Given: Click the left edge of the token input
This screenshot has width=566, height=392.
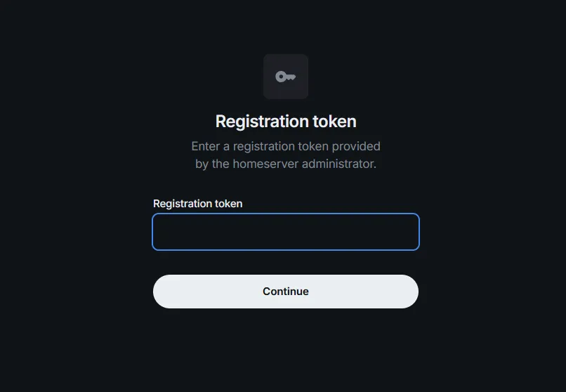Looking at the screenshot, I should pyautogui.click(x=159, y=232).
